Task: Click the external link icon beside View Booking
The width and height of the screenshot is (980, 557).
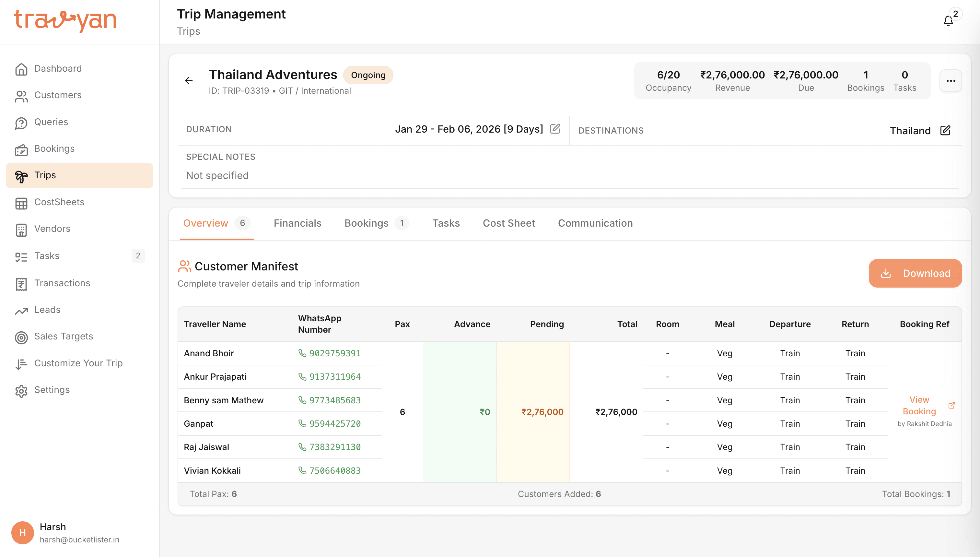Action: [952, 406]
